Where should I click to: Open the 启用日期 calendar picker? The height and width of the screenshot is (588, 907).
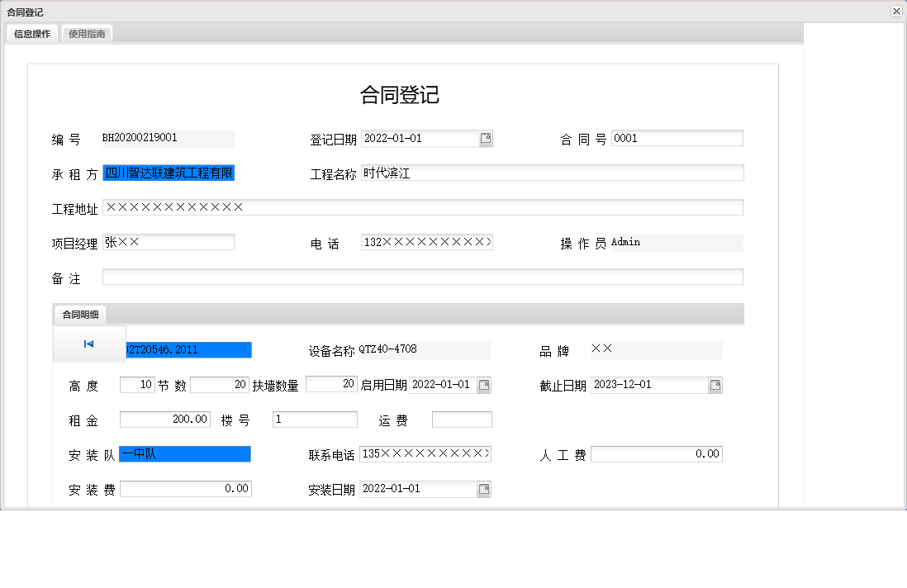click(x=484, y=384)
